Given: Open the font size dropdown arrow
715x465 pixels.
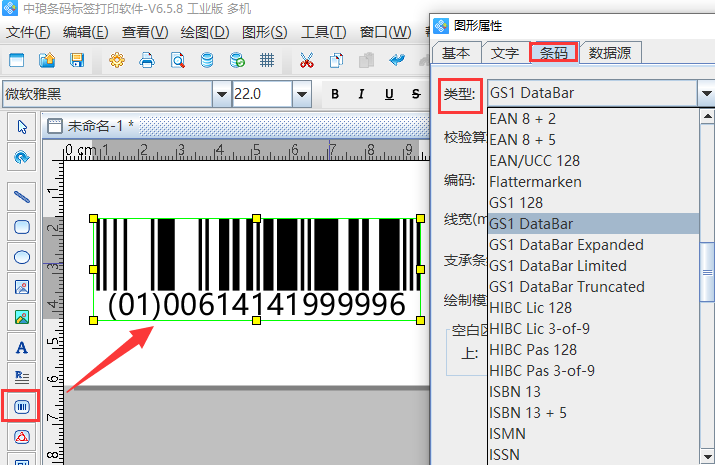Looking at the screenshot, I should tap(301, 95).
